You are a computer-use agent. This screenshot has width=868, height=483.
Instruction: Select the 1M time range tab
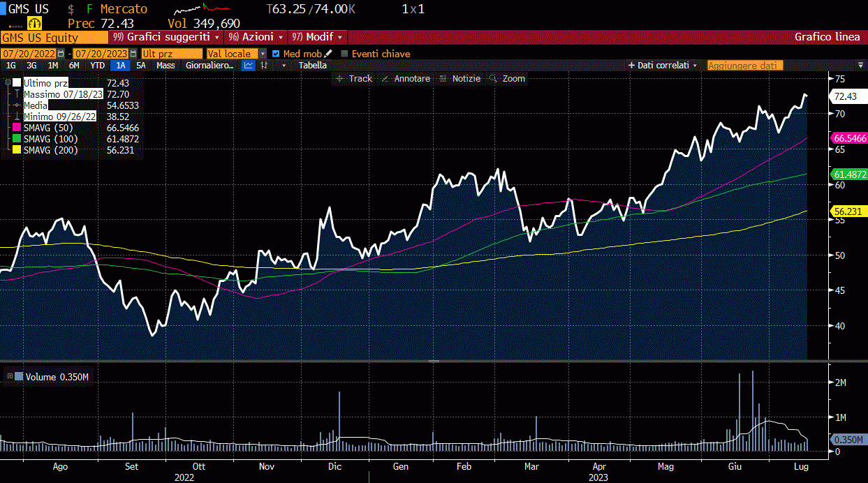(x=53, y=66)
